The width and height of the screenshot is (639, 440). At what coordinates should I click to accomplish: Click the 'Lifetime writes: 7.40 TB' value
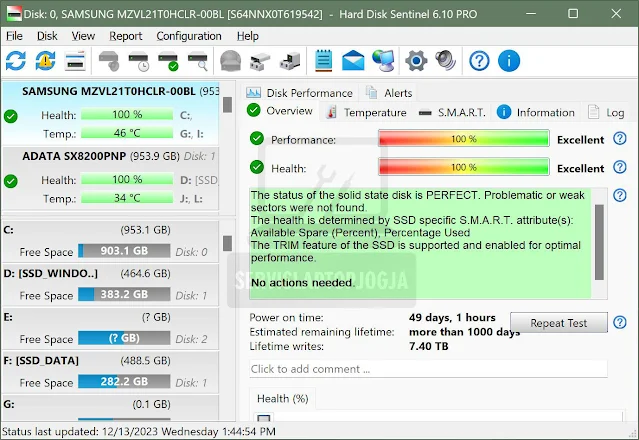[x=428, y=346]
